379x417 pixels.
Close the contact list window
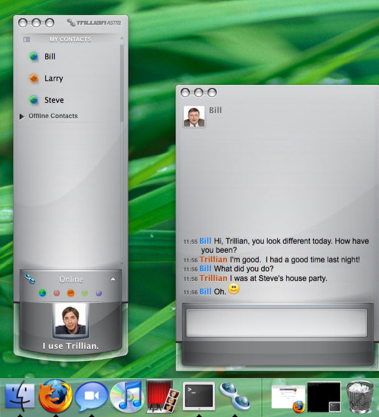23,23
